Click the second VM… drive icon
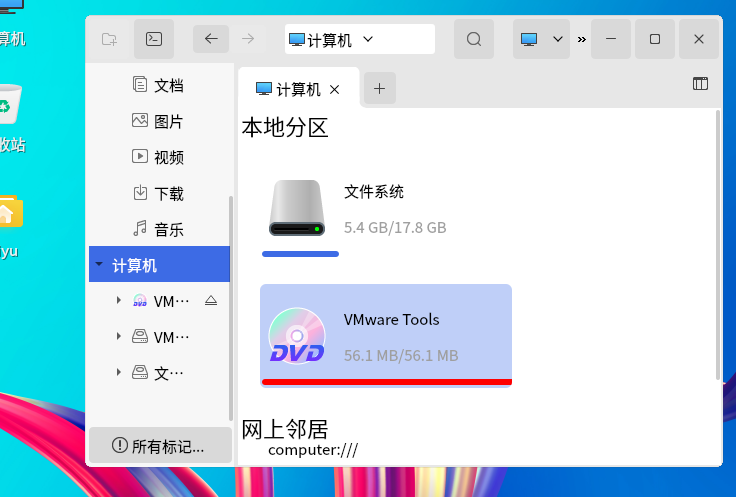The height and width of the screenshot is (497, 736). click(140, 336)
